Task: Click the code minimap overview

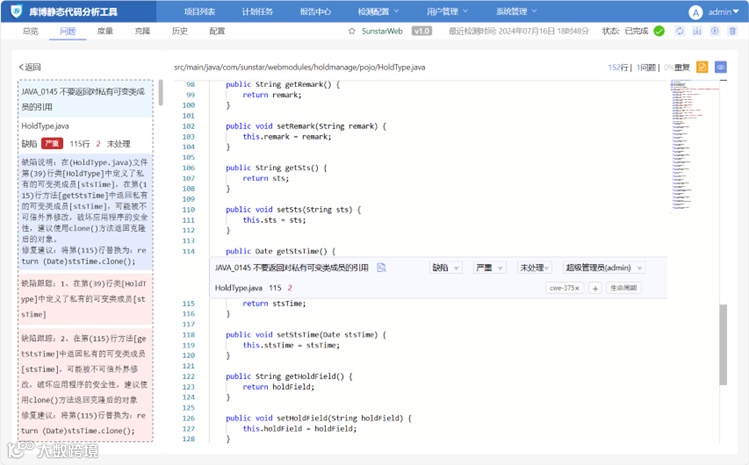Action: 695,146
